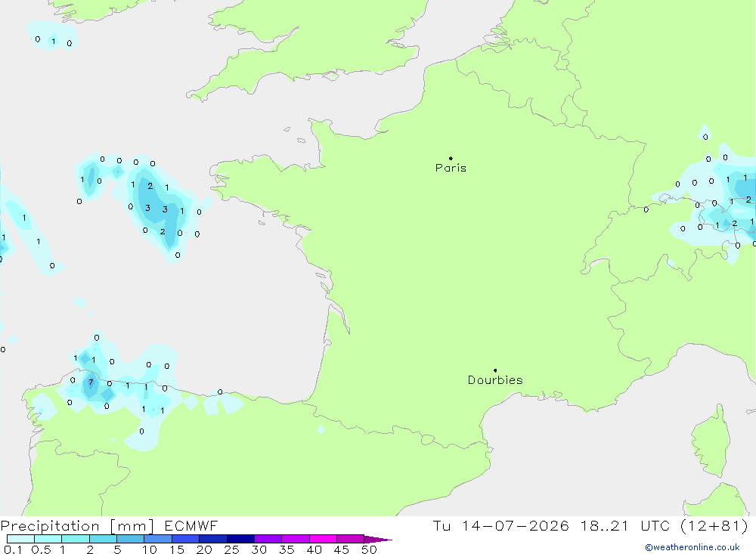Click the legend label 0.5

point(41,549)
